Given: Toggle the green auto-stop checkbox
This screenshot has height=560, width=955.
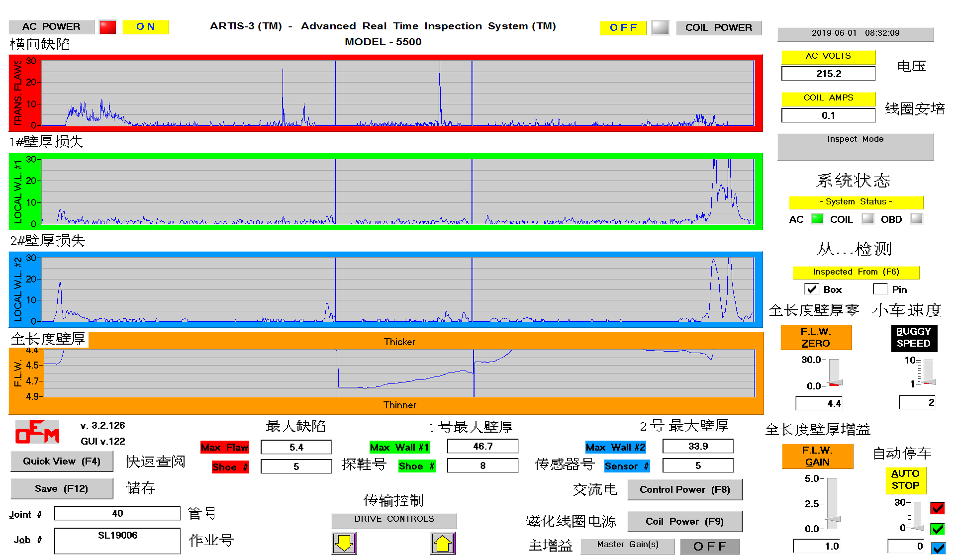Looking at the screenshot, I should (x=938, y=528).
